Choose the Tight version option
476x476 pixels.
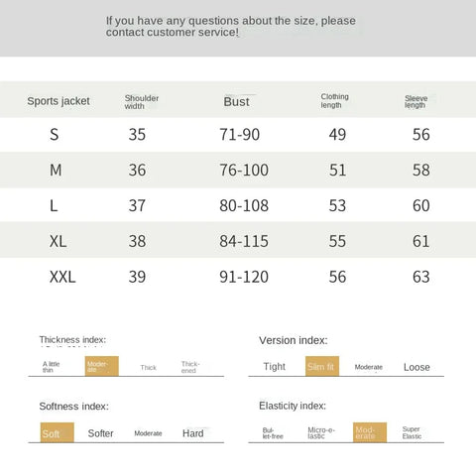275,367
